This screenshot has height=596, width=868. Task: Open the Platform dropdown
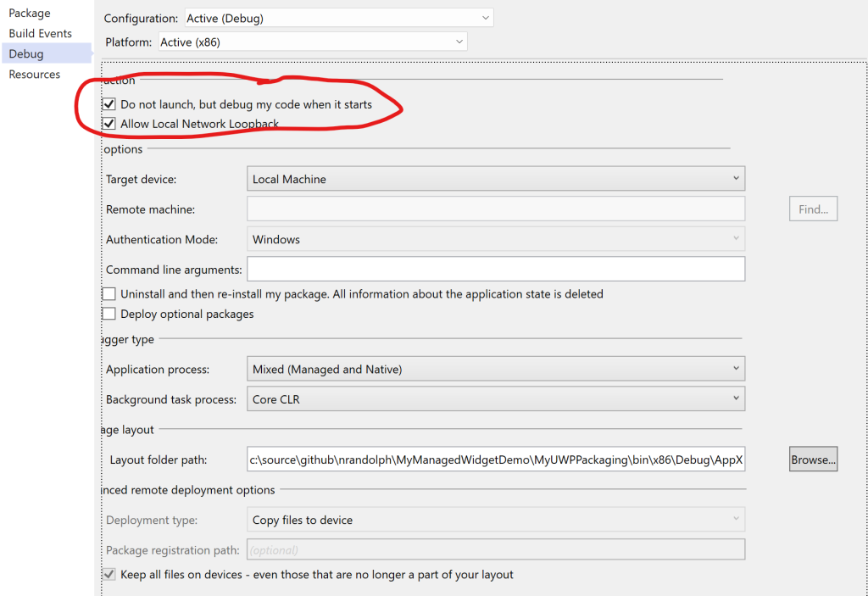(x=312, y=42)
